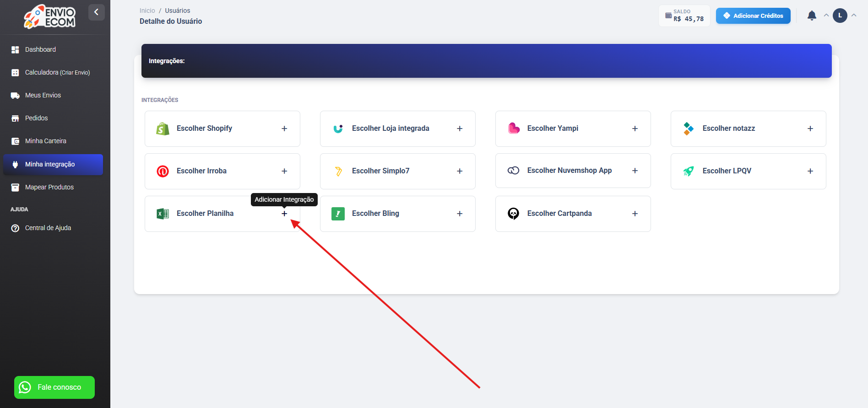Add the Loja integrada integration via plus
The width and height of the screenshot is (868, 408).
[460, 129]
